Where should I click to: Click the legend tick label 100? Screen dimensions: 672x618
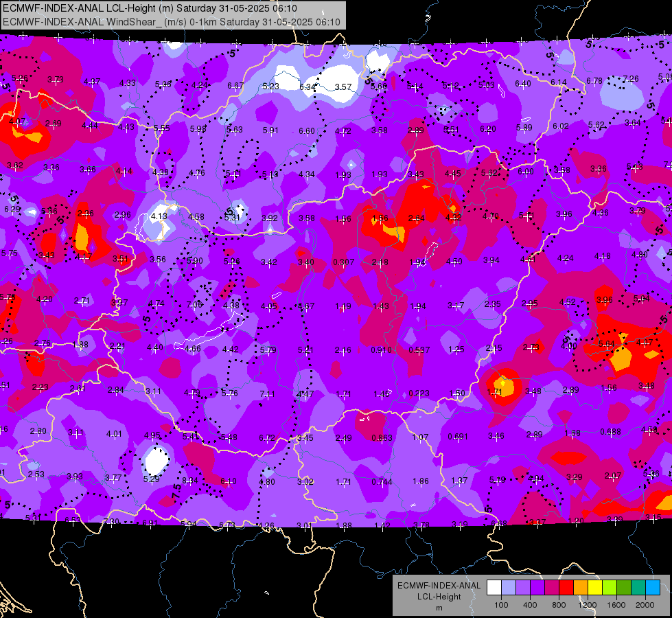click(x=501, y=605)
